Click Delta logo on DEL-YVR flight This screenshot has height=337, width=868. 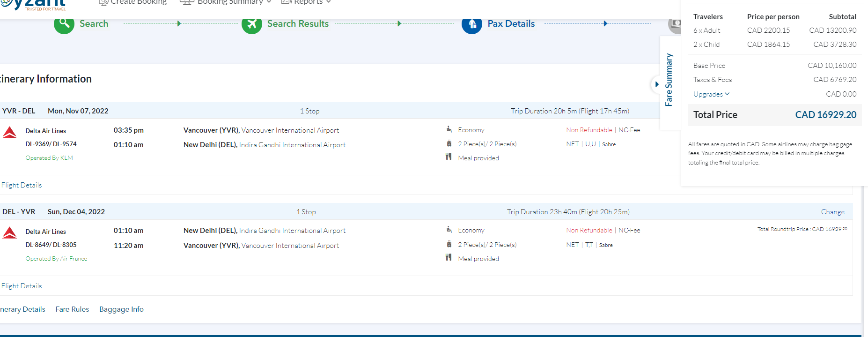coord(10,233)
